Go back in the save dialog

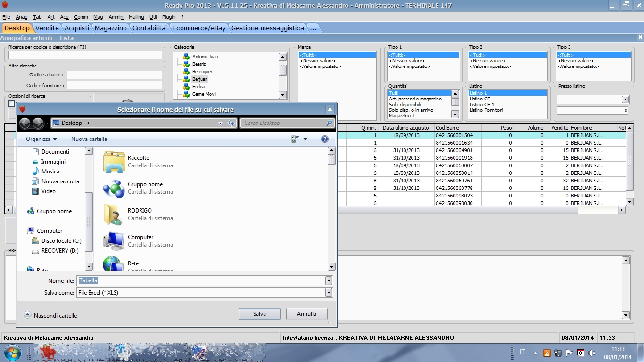(x=25, y=123)
